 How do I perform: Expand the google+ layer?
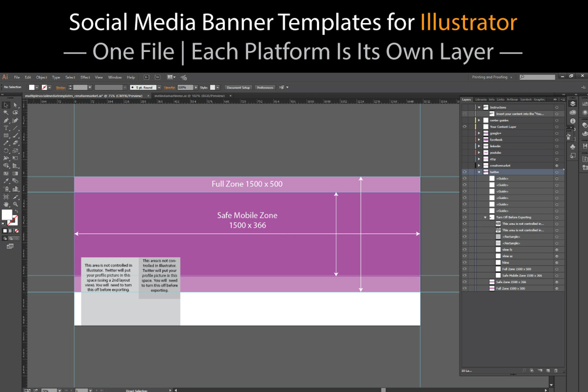(x=479, y=133)
